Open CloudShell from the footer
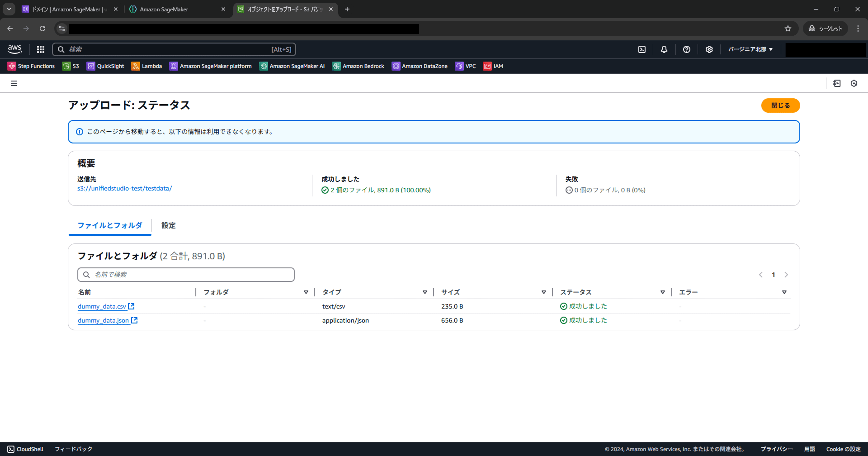Image resolution: width=868 pixels, height=456 pixels. tap(25, 449)
